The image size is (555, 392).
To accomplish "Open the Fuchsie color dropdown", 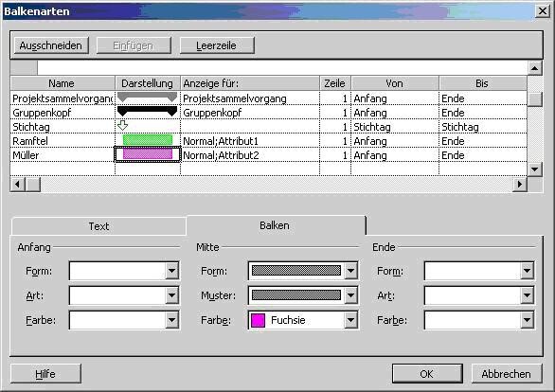I will (350, 320).
